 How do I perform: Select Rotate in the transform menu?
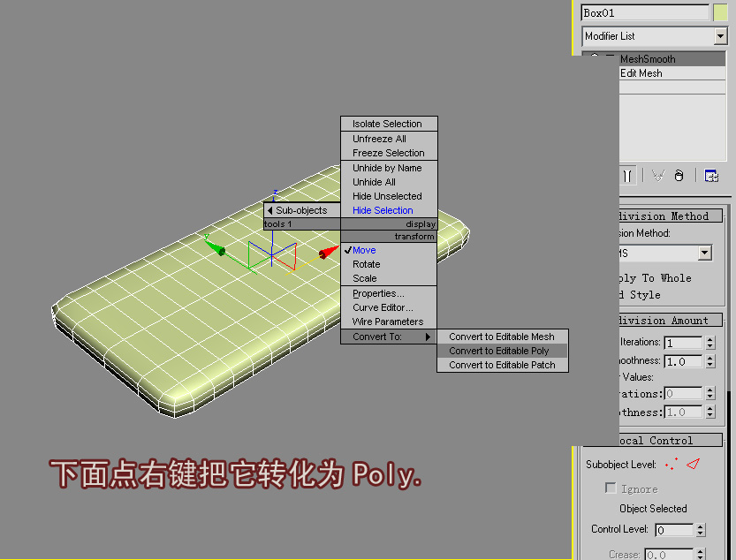(x=389, y=264)
